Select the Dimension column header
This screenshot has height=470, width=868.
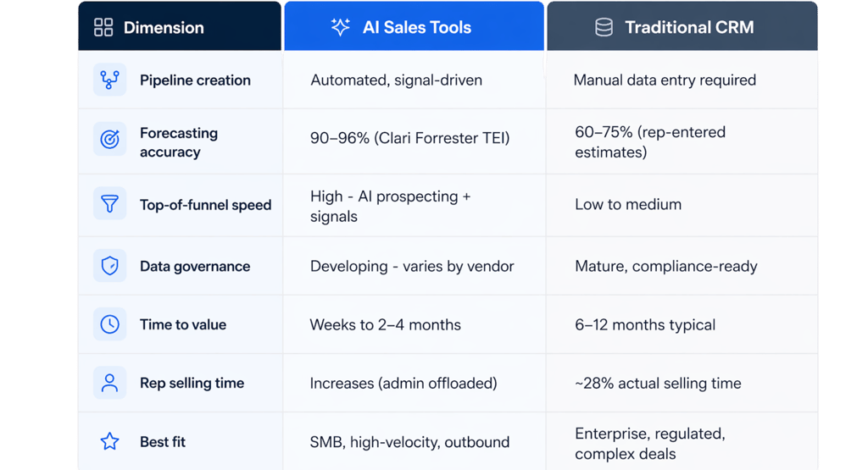pos(164,27)
